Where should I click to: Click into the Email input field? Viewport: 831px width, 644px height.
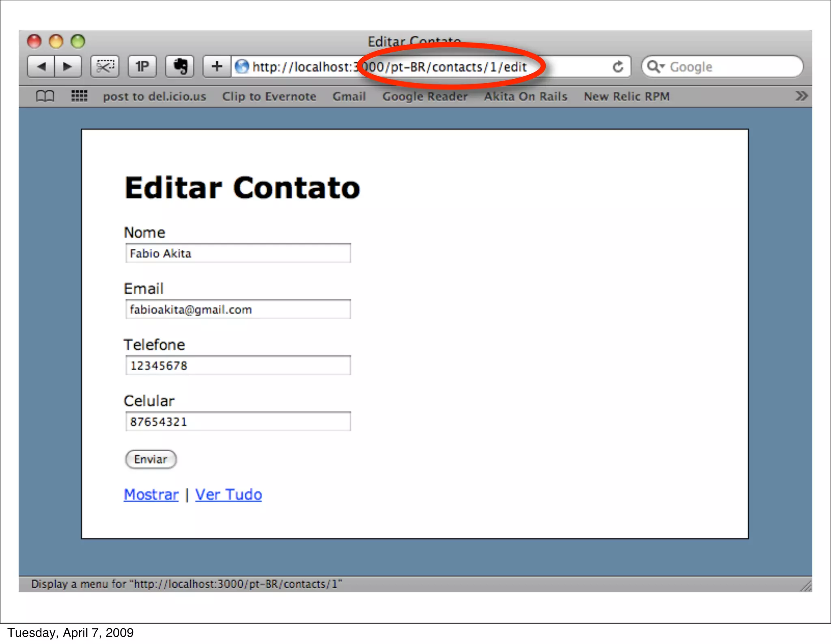[238, 310]
